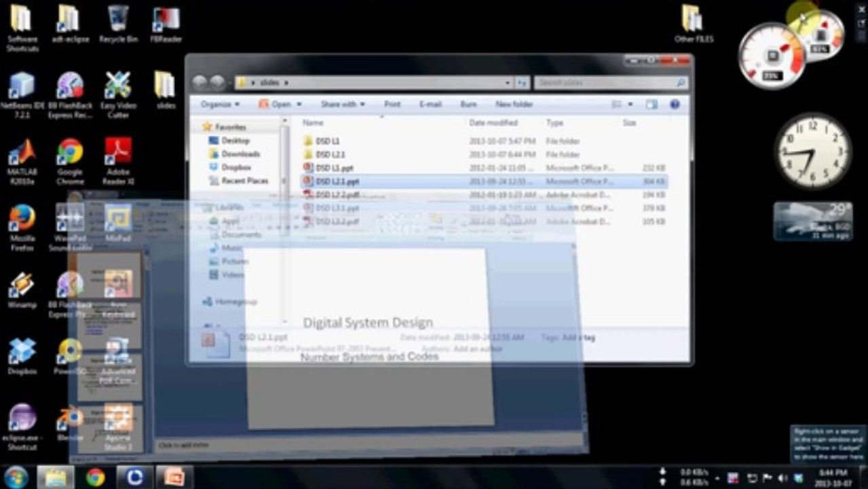
Task: Click the PowerPoint taskbar button
Action: click(x=174, y=477)
